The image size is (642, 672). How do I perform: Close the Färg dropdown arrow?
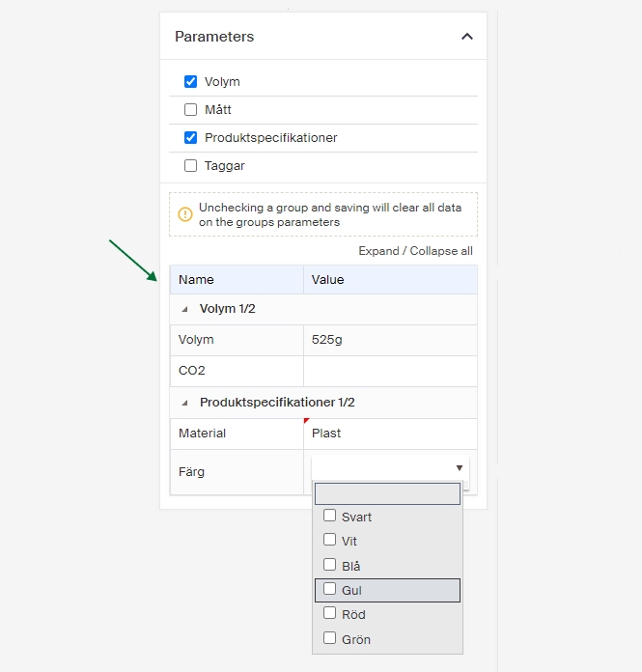[x=460, y=468]
